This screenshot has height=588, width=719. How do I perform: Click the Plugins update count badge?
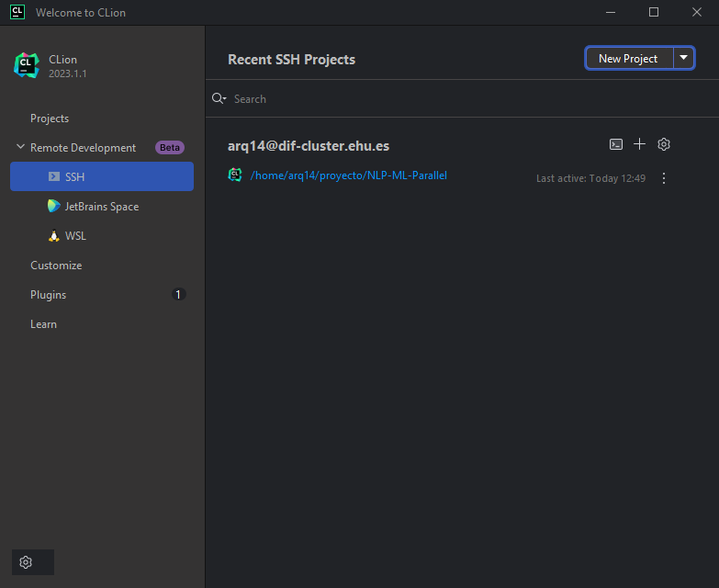coord(178,294)
